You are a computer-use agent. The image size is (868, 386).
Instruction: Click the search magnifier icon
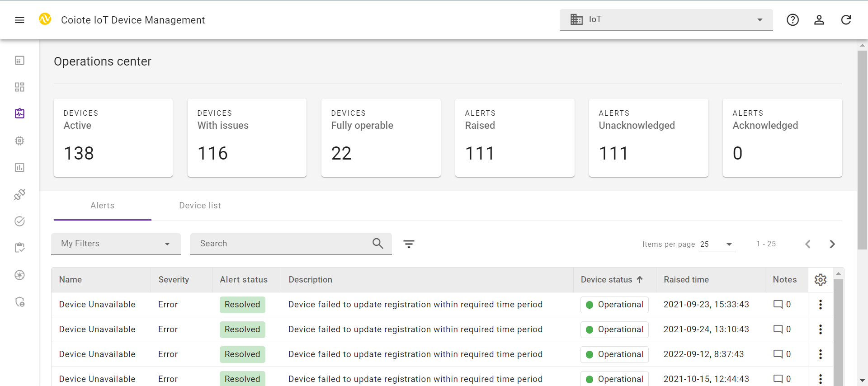click(x=378, y=244)
